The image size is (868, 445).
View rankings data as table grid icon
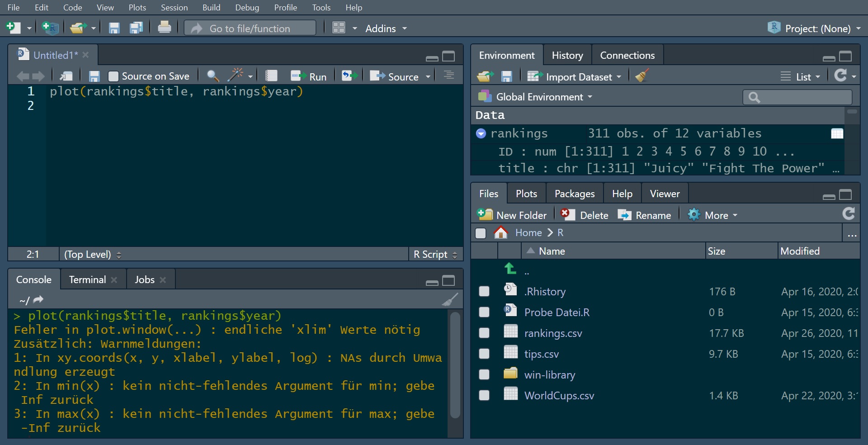click(x=837, y=133)
